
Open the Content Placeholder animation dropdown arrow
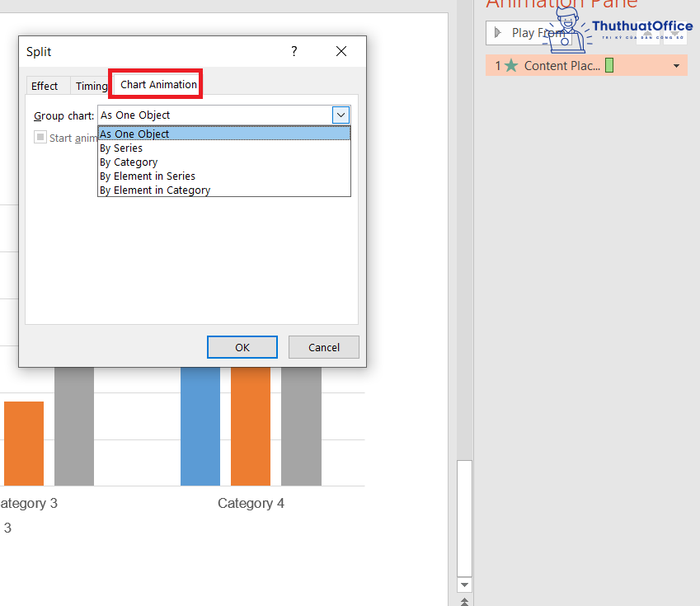[x=676, y=66]
